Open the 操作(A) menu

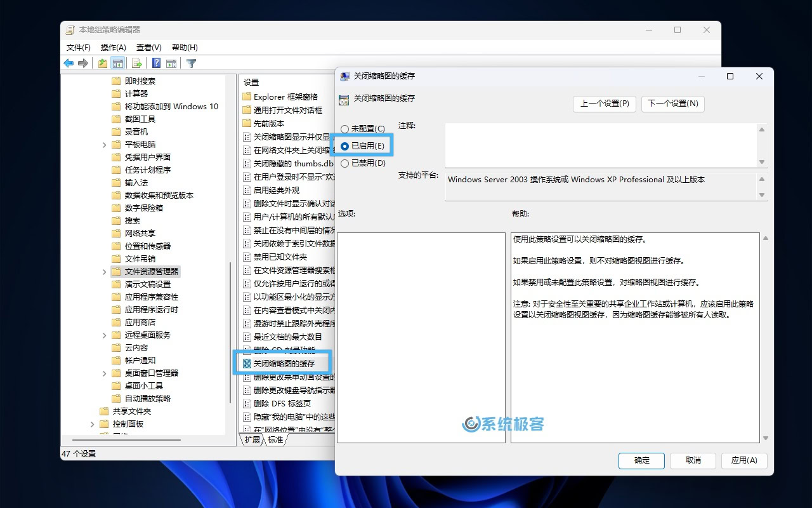114,48
